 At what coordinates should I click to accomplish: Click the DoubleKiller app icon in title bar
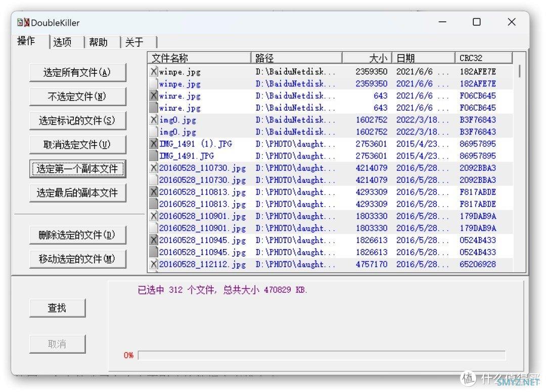[x=23, y=23]
